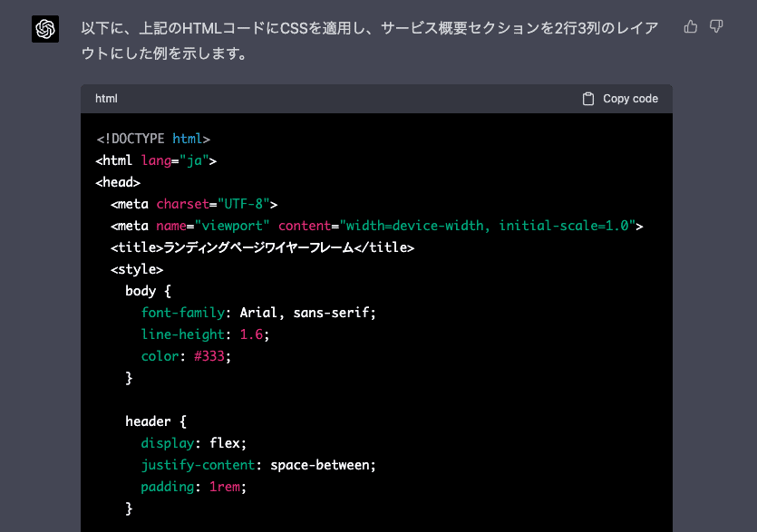The width and height of the screenshot is (757, 532).
Task: Click the <style> opening tag
Action: 137,269
